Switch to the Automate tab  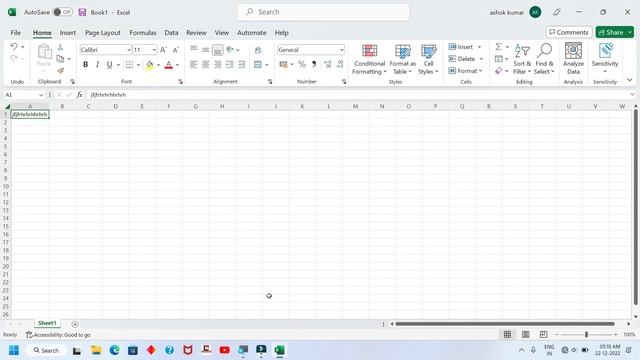point(251,33)
